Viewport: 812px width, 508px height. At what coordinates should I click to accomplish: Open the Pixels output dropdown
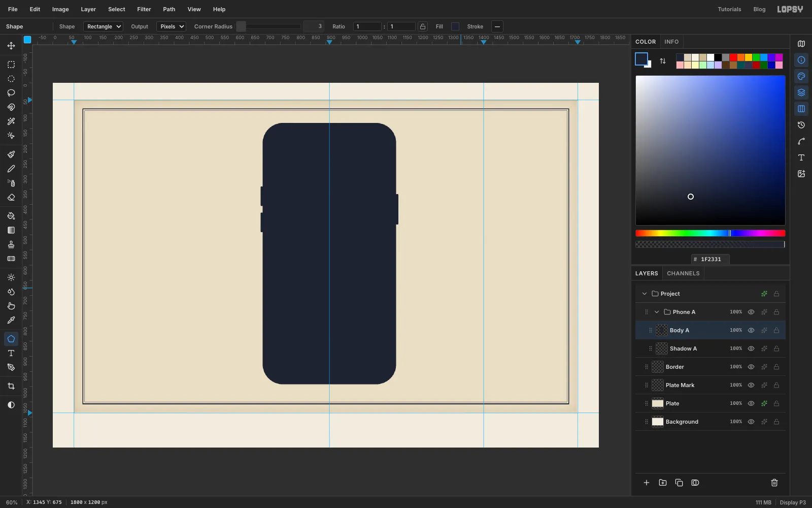click(172, 26)
